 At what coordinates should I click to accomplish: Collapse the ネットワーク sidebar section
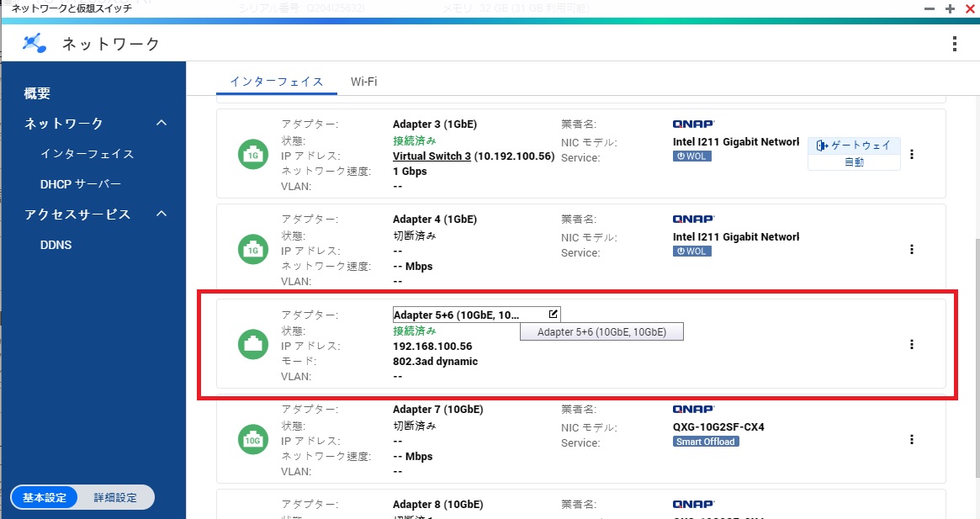click(162, 124)
